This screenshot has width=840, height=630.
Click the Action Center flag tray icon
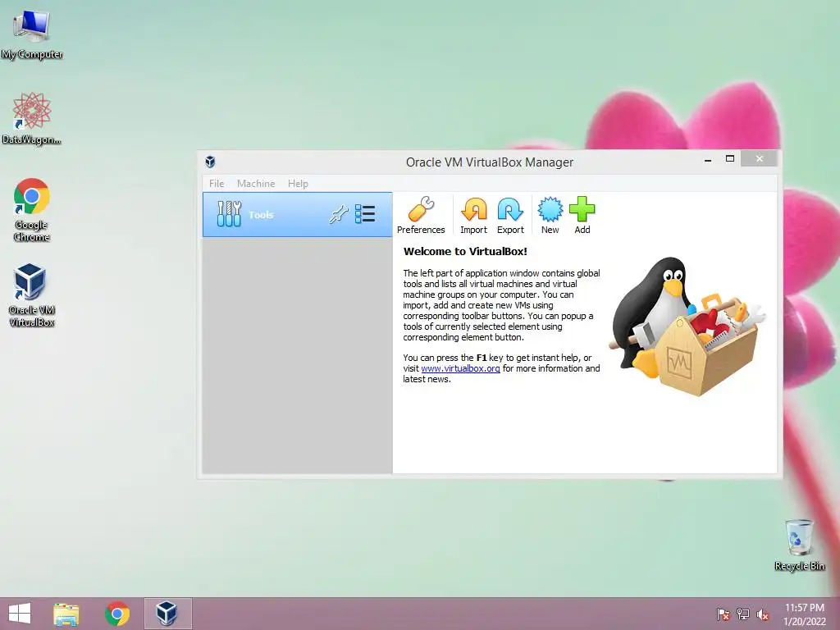click(x=723, y=614)
